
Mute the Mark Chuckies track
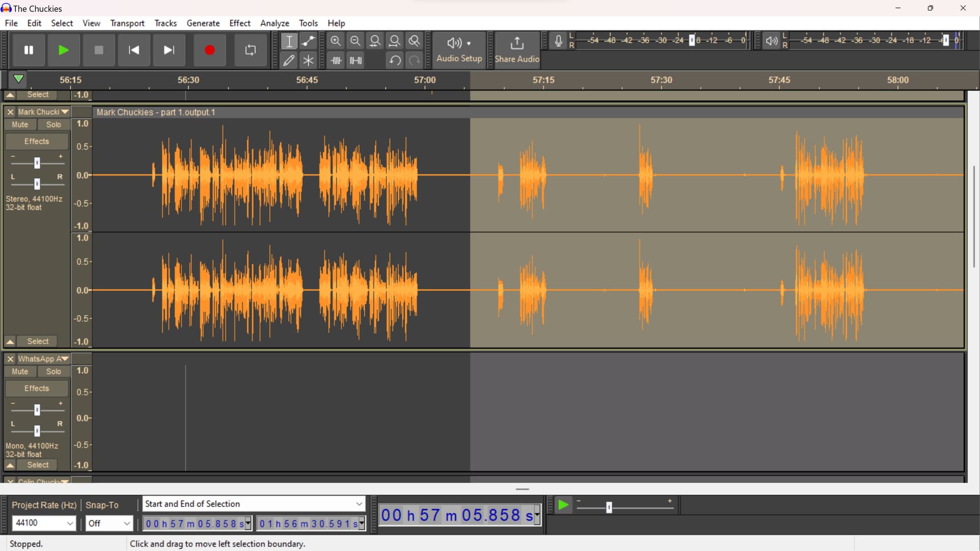point(20,124)
